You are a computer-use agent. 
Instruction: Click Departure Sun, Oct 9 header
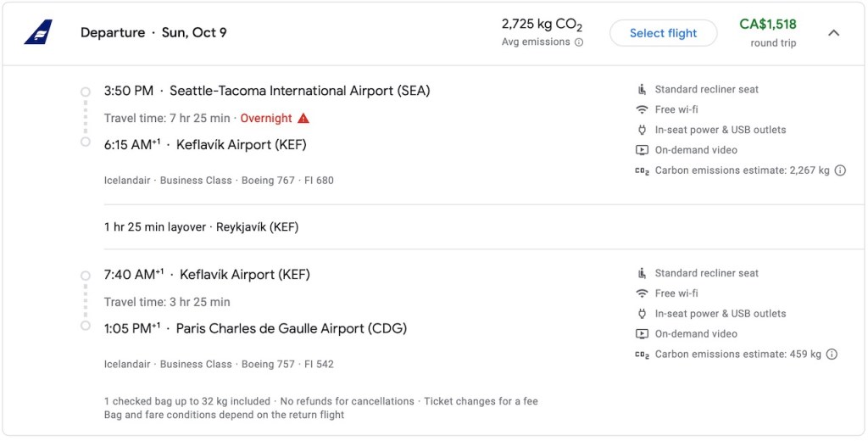pyautogui.click(x=153, y=33)
